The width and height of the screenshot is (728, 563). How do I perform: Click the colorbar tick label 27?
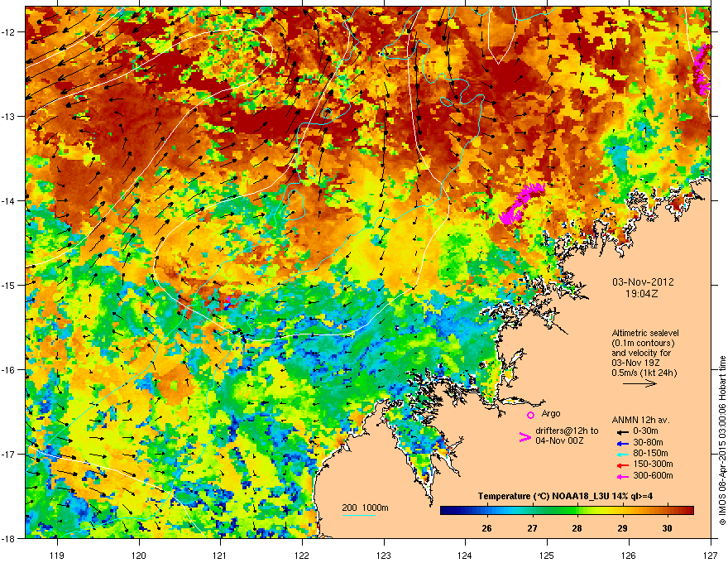pos(532,528)
